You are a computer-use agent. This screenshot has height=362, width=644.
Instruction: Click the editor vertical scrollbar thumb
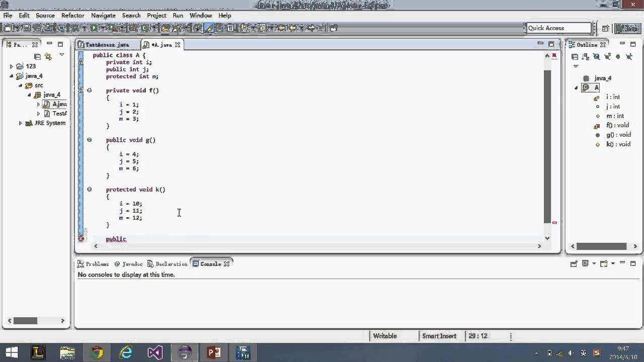click(x=547, y=146)
